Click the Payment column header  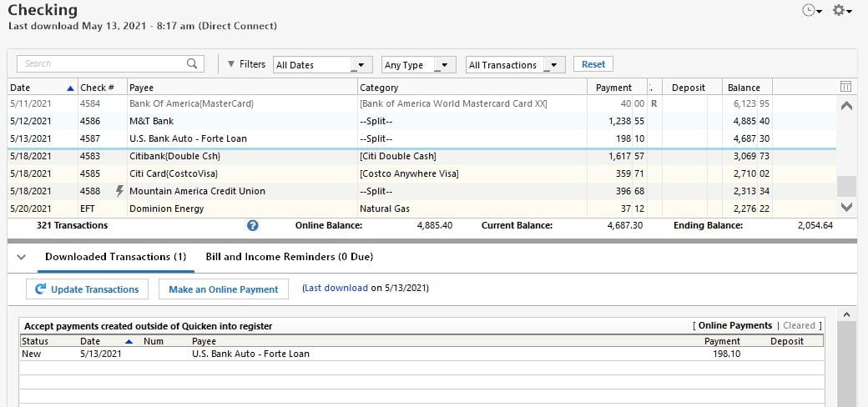tap(617, 88)
